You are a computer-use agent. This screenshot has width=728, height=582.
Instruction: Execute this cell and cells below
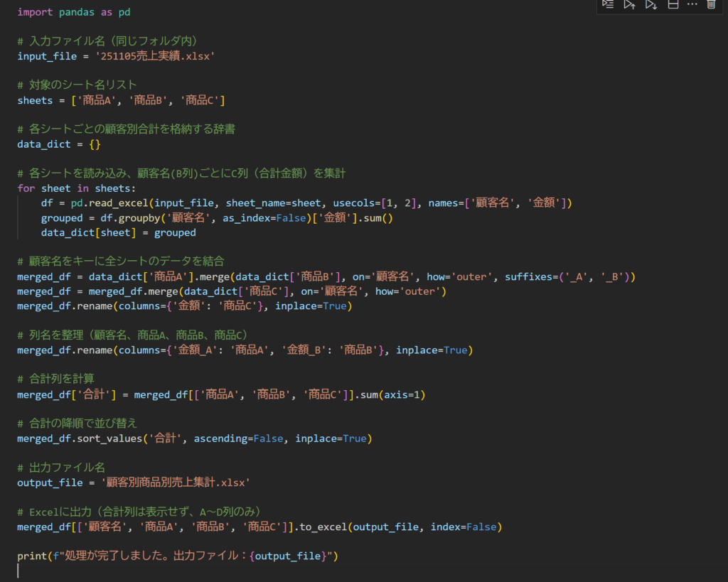(x=651, y=4)
